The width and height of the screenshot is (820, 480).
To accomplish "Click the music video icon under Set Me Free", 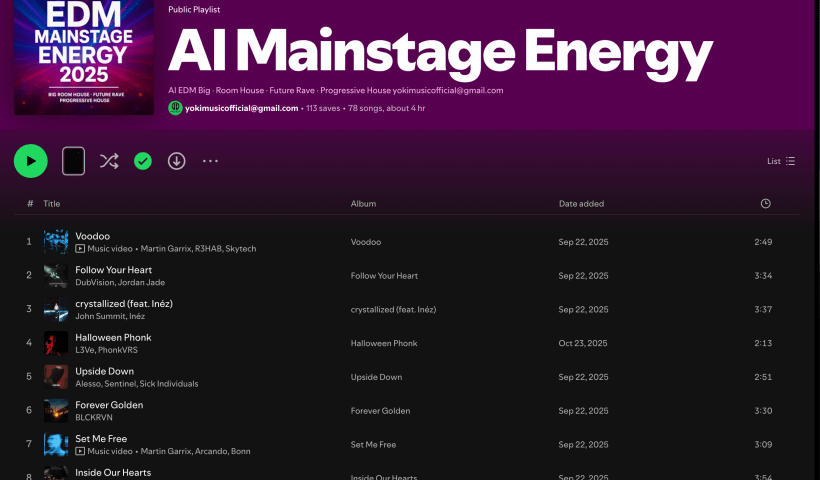I will coord(80,451).
